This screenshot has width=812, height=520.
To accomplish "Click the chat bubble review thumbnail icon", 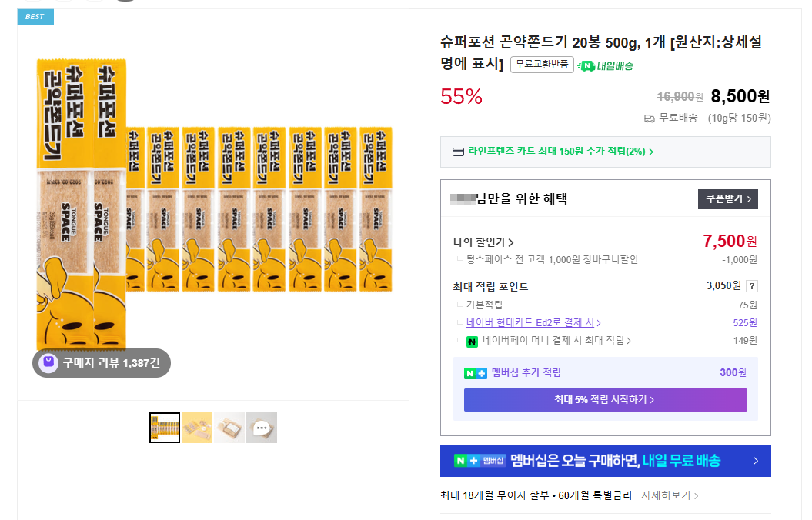I will [x=261, y=428].
